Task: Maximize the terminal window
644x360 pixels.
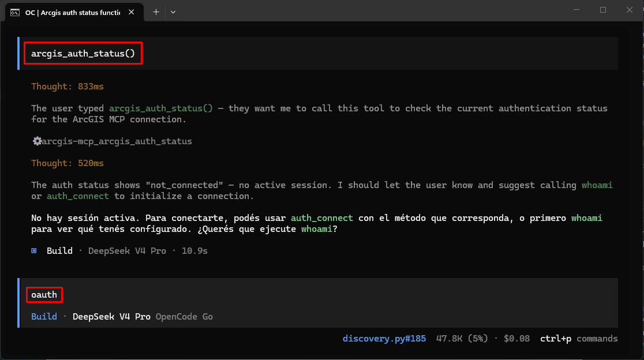Action: (x=603, y=10)
